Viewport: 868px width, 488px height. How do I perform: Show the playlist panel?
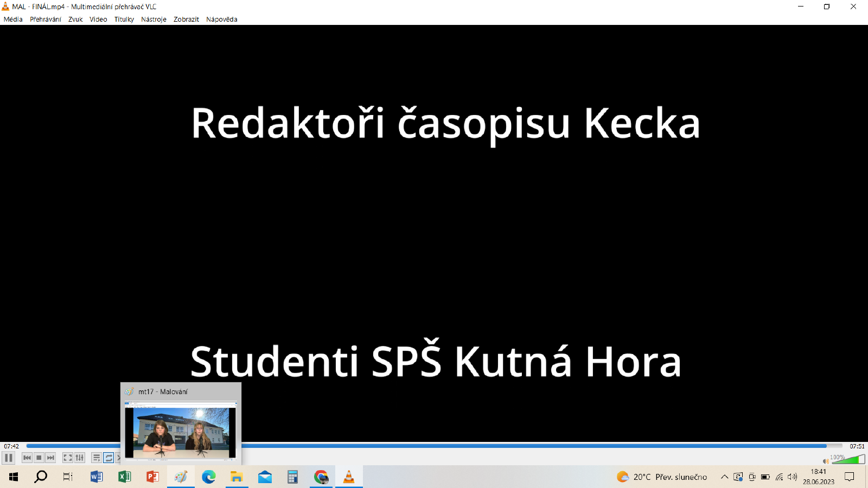coord(97,458)
